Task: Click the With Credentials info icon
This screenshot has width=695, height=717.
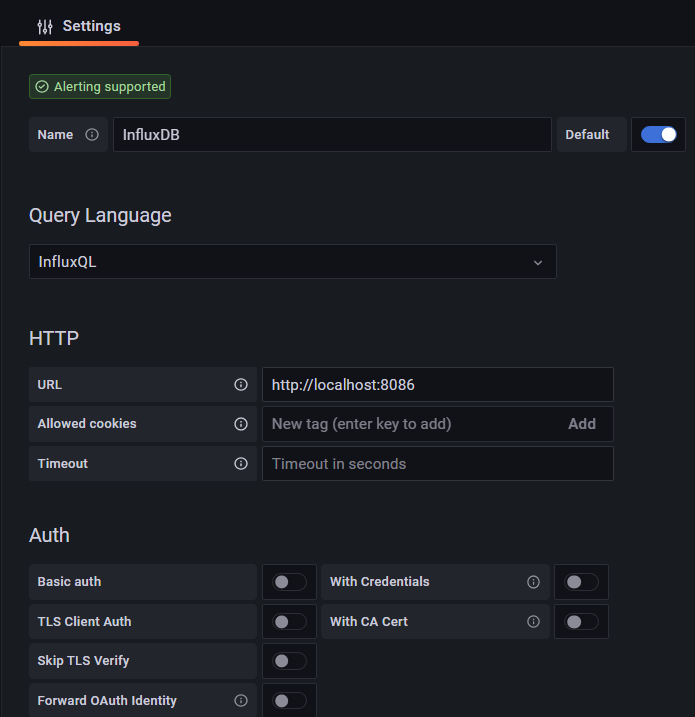Action: tap(533, 582)
